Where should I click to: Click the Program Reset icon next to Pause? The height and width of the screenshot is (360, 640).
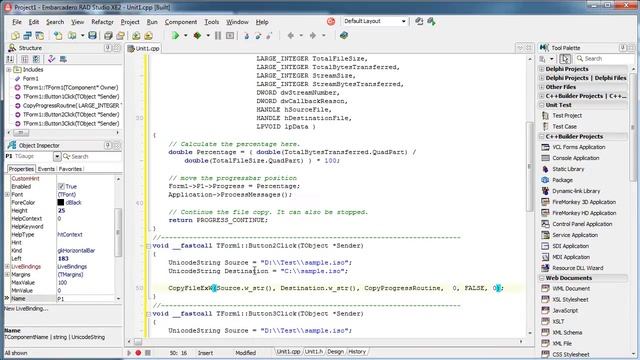pyautogui.click(x=230, y=36)
